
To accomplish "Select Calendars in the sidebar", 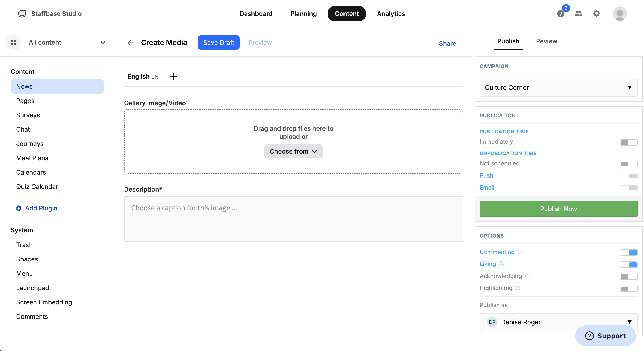I will tap(31, 173).
